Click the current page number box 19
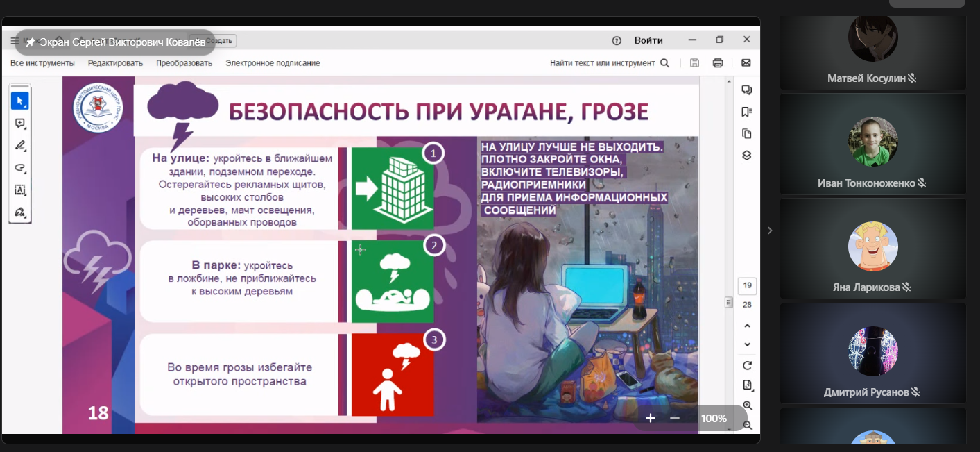The width and height of the screenshot is (980, 452). point(747,285)
